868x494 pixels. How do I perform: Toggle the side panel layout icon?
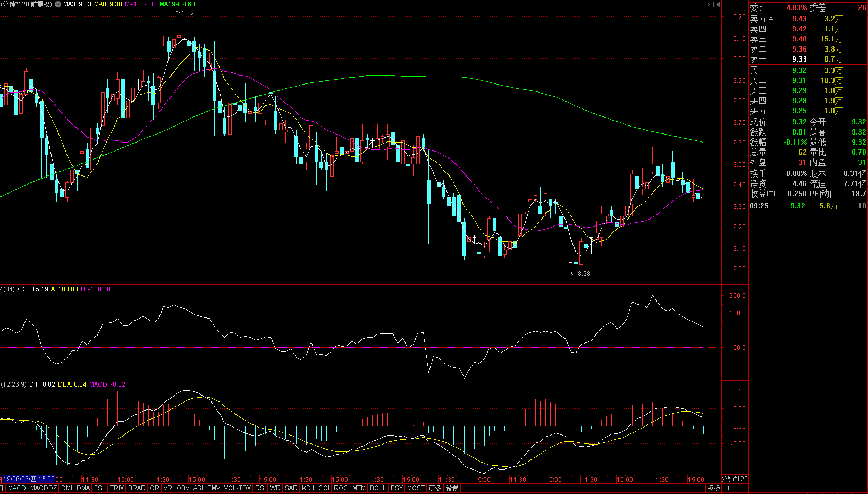point(716,4)
